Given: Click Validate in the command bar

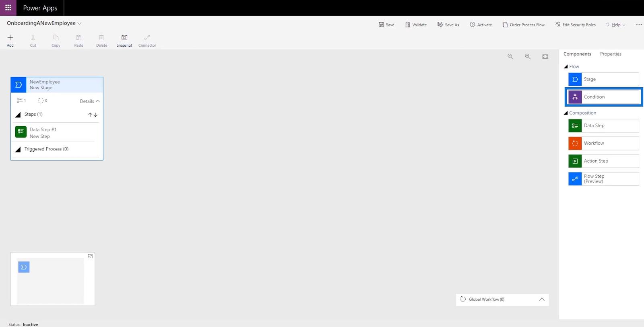Looking at the screenshot, I should [x=416, y=25].
